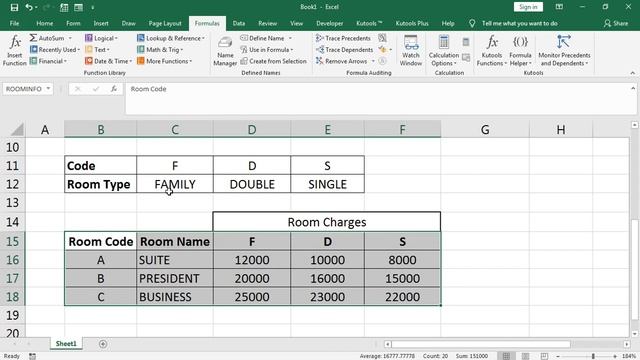Click the Save icon in quick access toolbar

click(x=14, y=7)
